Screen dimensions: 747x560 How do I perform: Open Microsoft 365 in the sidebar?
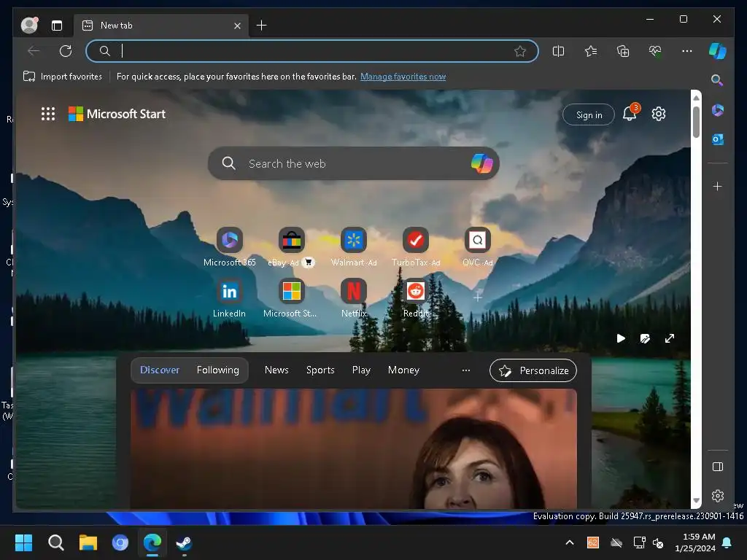coord(718,111)
